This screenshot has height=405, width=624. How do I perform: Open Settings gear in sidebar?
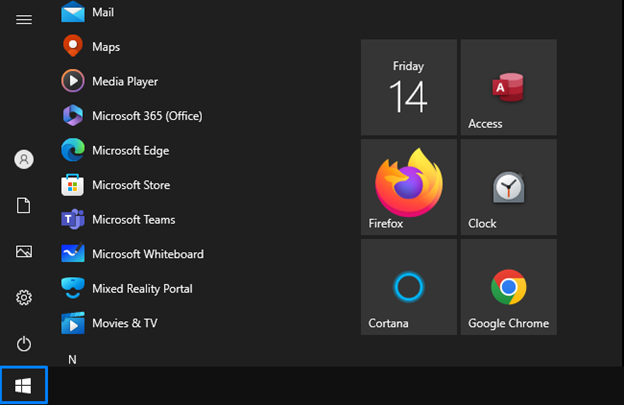pos(24,298)
